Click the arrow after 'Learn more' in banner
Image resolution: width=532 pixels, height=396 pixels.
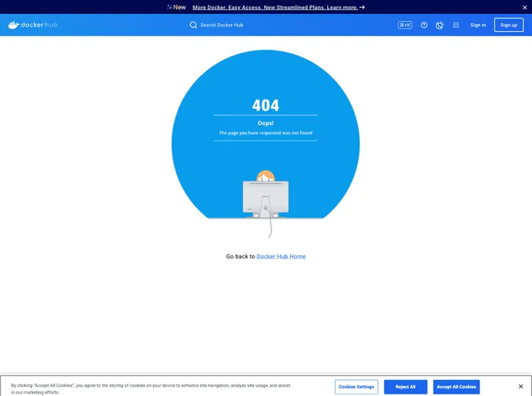[x=362, y=7]
